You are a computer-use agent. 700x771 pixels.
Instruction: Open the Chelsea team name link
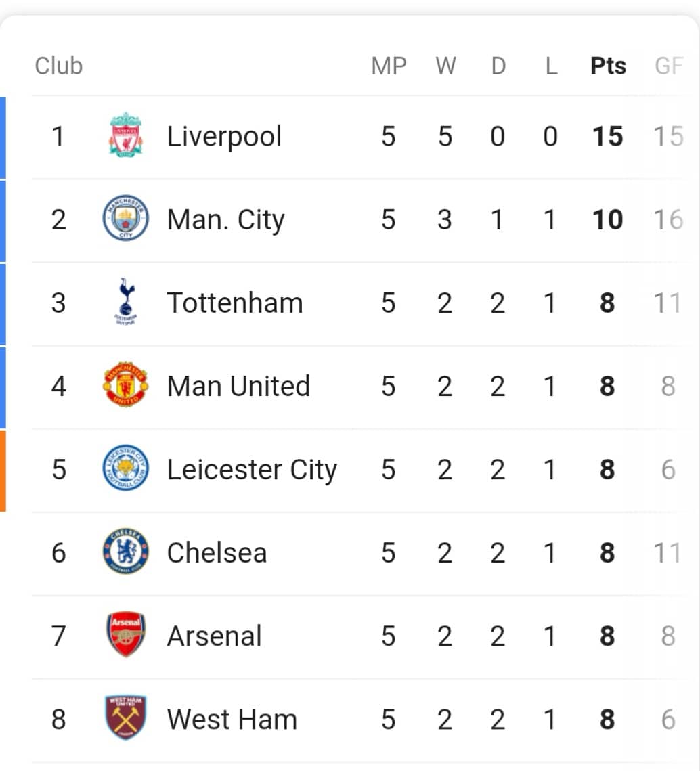217,552
